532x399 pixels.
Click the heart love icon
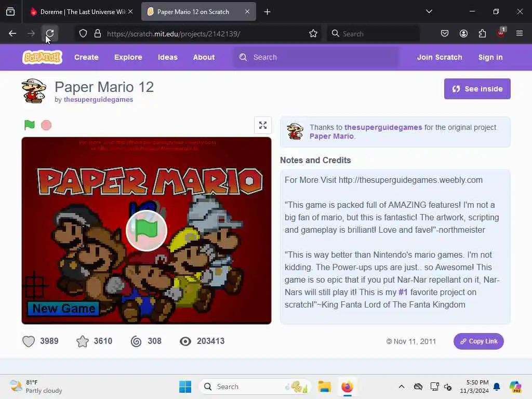tap(29, 341)
